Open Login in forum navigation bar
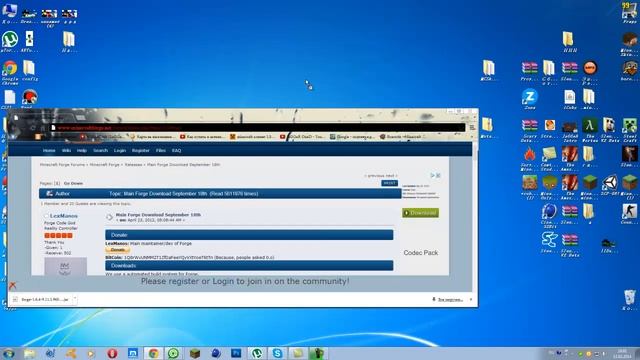 pos(120,151)
